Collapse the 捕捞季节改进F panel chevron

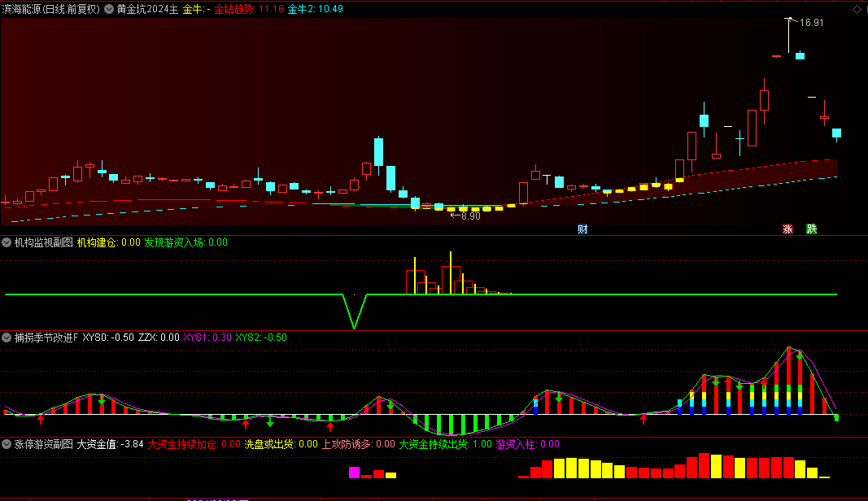(x=7, y=338)
